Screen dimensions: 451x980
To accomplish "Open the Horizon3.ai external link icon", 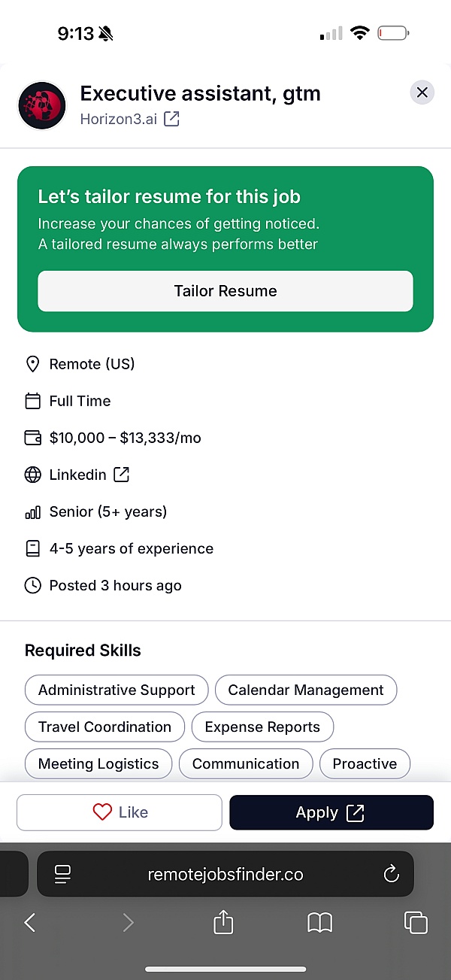I will tap(172, 119).
